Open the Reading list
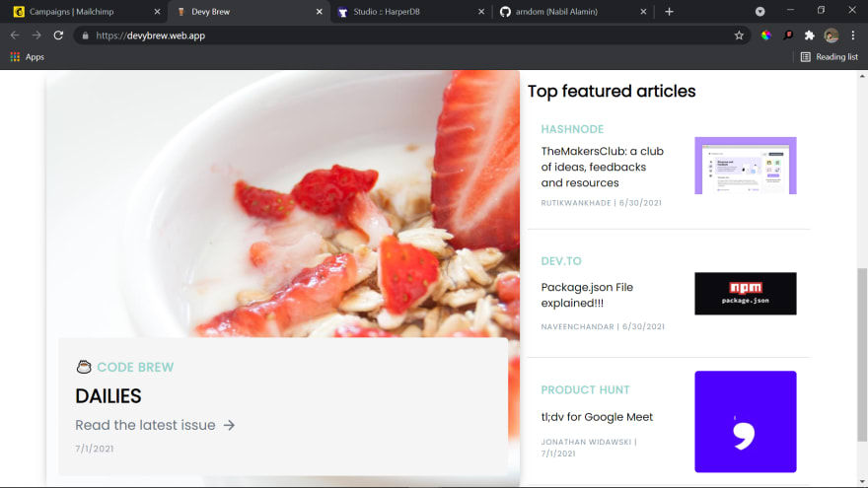 (830, 57)
